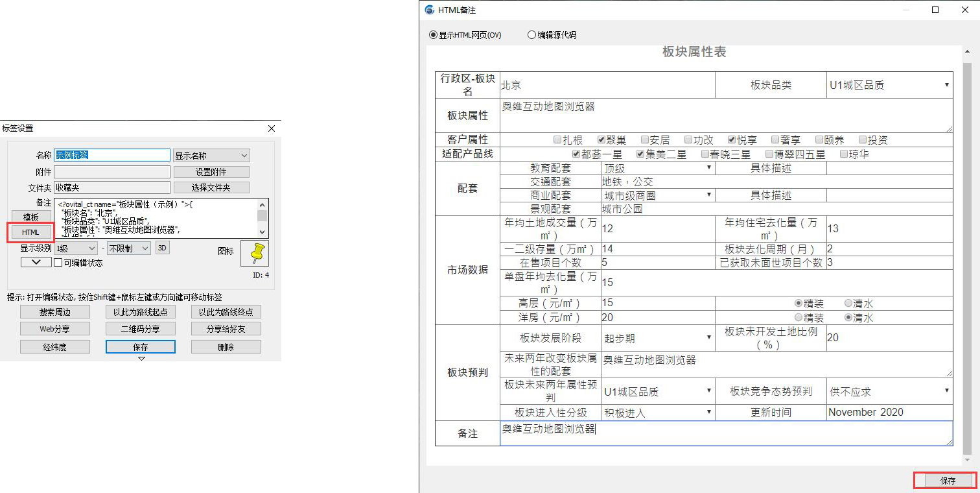Open 教育配套 dropdown showing 顶级
This screenshot has width=980, height=493.
(658, 168)
